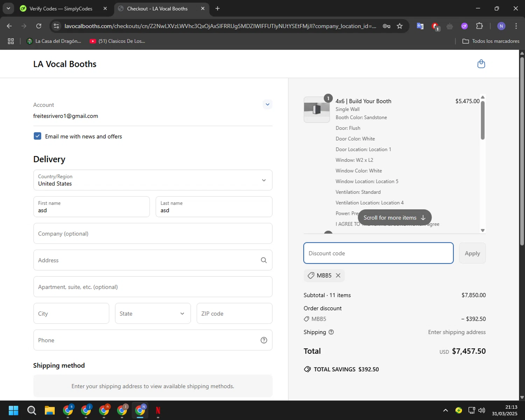Image resolution: width=525 pixels, height=420 pixels.
Task: Open the Clasicos De Los bookmark
Action: coord(117,41)
